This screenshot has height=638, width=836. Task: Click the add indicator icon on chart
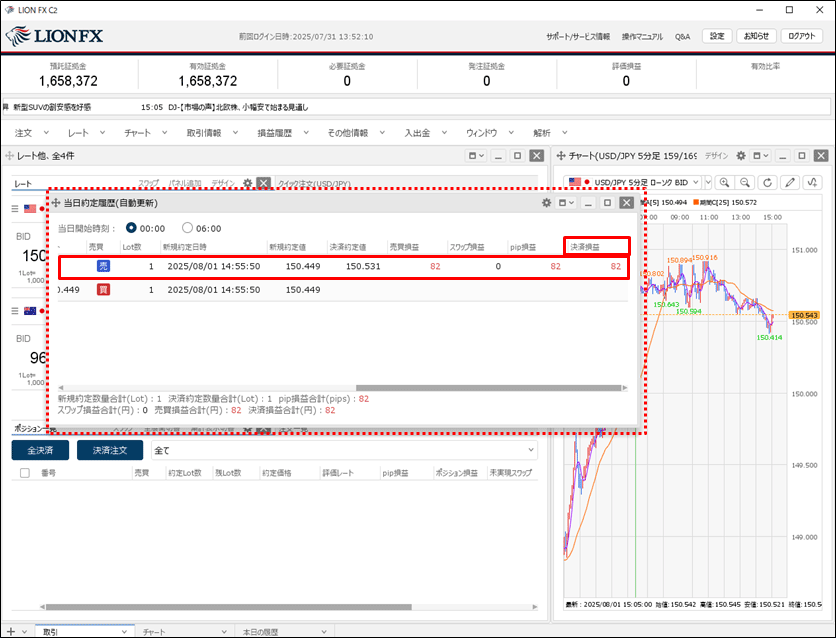click(x=815, y=182)
